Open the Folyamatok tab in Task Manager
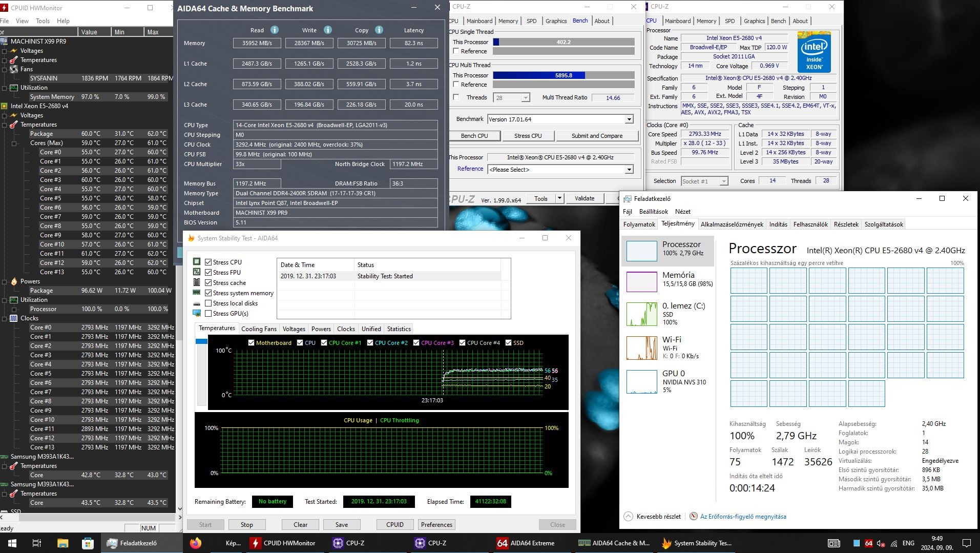The image size is (980, 553). [x=639, y=224]
